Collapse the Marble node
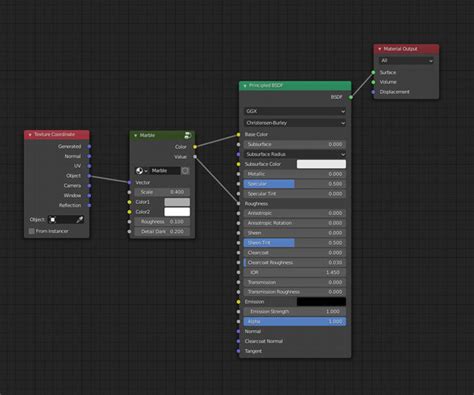474x395 pixels. (135, 135)
